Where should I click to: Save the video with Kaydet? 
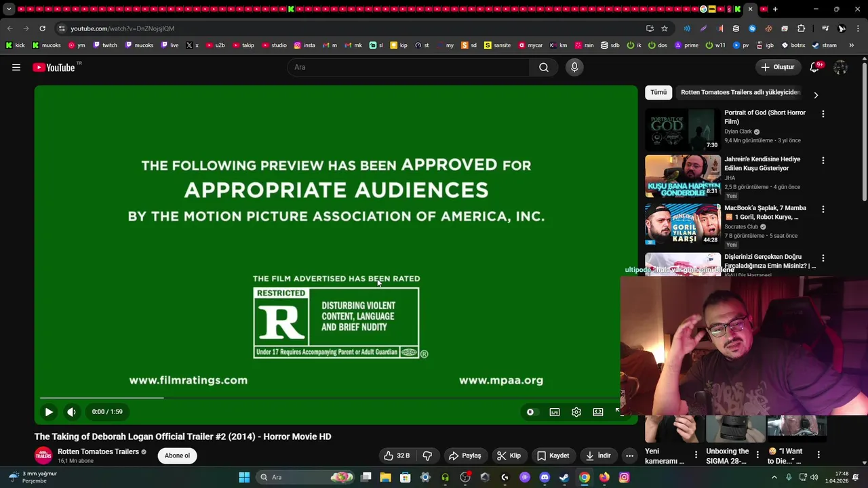(x=553, y=455)
